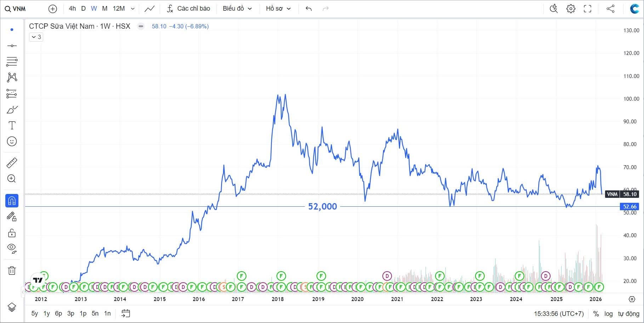The image size is (644, 323).
Task: Select the Fibonacci retracement tool
Action: coord(12,61)
